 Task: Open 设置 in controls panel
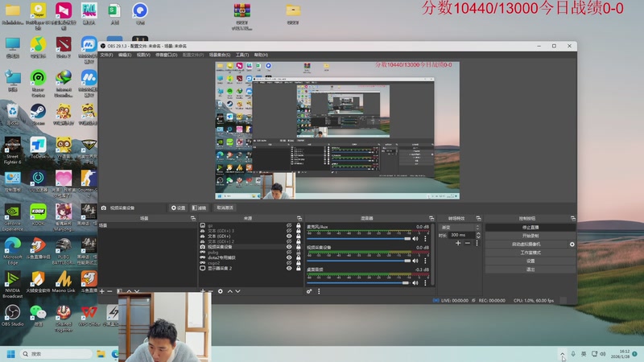530,261
